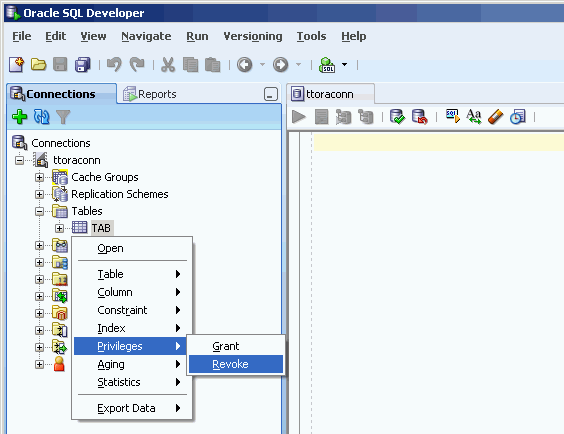Image resolution: width=564 pixels, height=434 pixels.
Task: Expand the user icon tree node
Action: click(40, 364)
